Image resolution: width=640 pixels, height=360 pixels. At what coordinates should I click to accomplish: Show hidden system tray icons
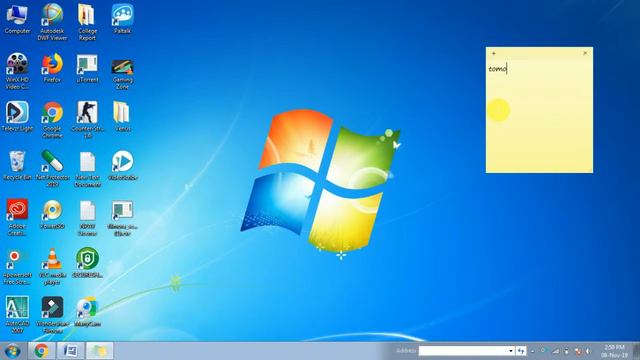(x=532, y=351)
